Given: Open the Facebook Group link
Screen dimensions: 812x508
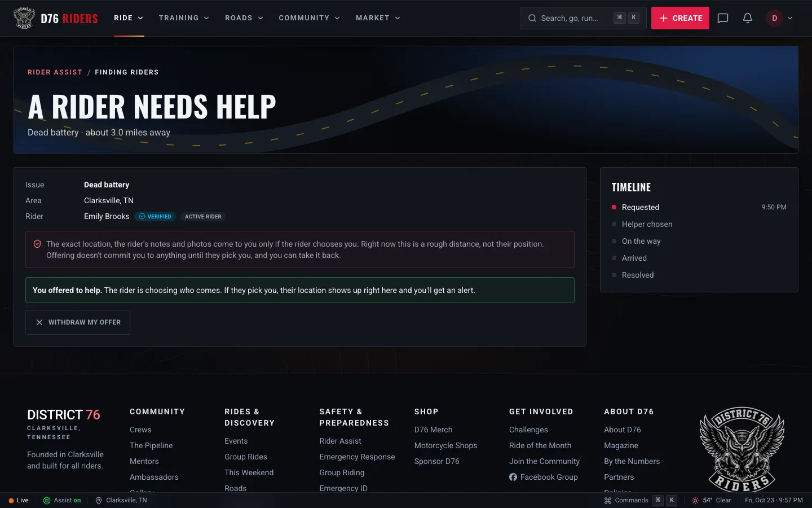Looking at the screenshot, I should [544, 477].
